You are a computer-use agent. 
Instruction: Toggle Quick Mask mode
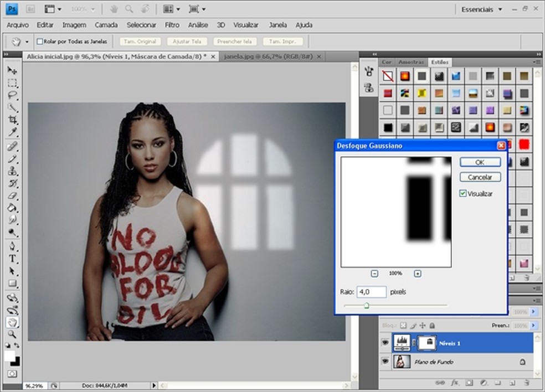pyautogui.click(x=12, y=374)
